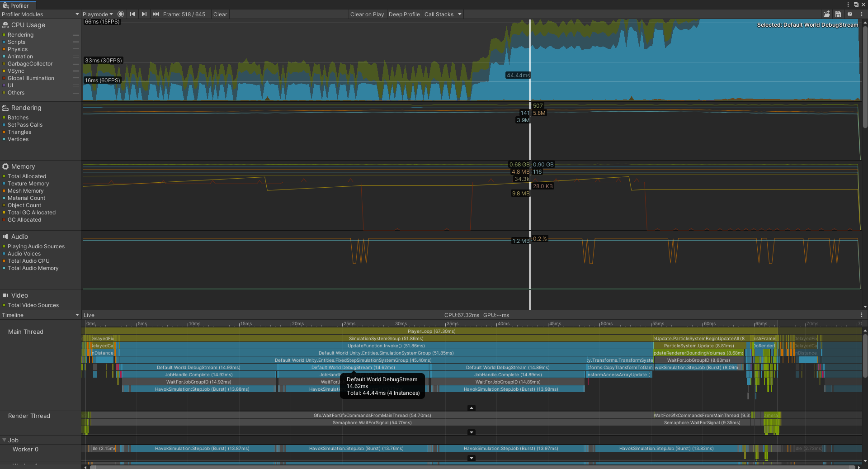Open the three-dot menu on the Timeline details bar
868x469 pixels.
[x=861, y=315]
